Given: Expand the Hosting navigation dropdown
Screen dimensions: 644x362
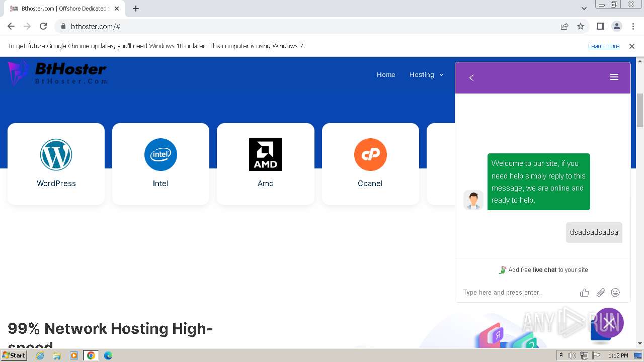Looking at the screenshot, I should [x=427, y=74].
